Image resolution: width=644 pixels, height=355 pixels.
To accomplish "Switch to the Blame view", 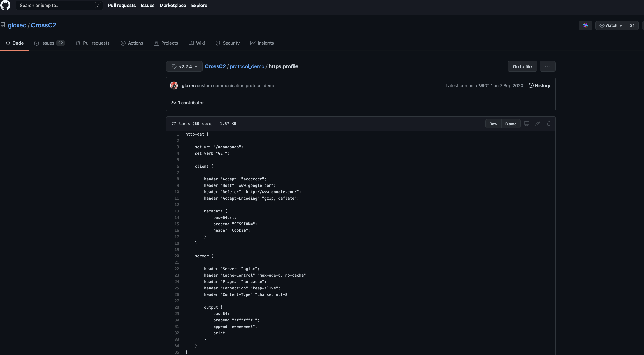I will pyautogui.click(x=511, y=124).
